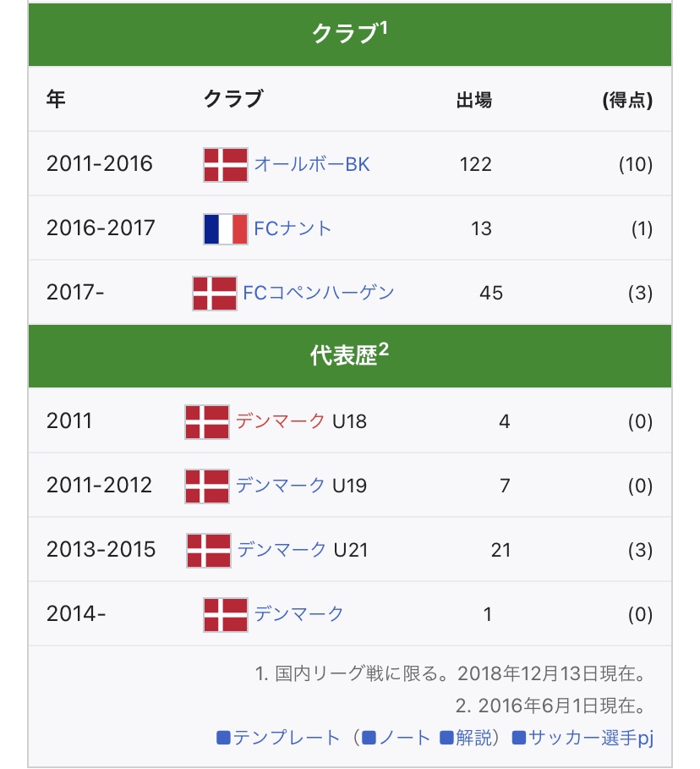Click the French flag beside FCナント

226,228
